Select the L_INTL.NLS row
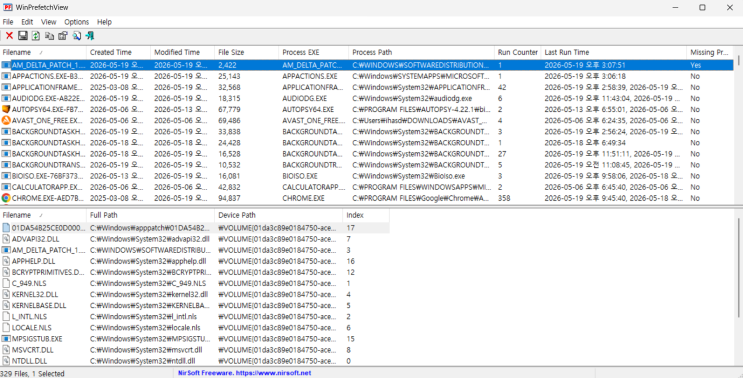The width and height of the screenshot is (743, 378). tap(195, 316)
